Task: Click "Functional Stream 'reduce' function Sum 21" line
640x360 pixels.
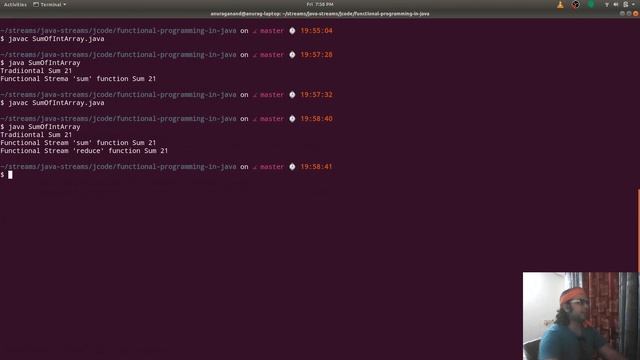Action: click(84, 151)
